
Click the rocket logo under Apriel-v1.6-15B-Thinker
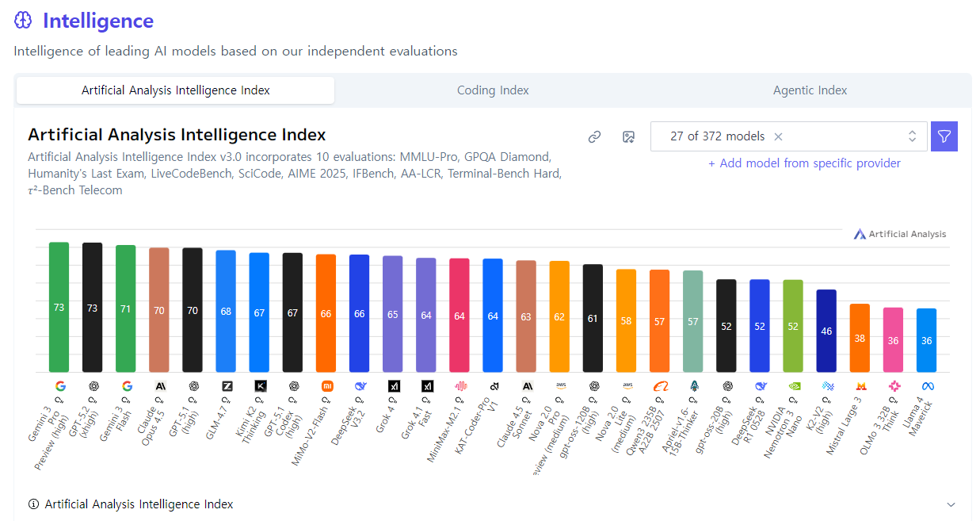(x=693, y=386)
